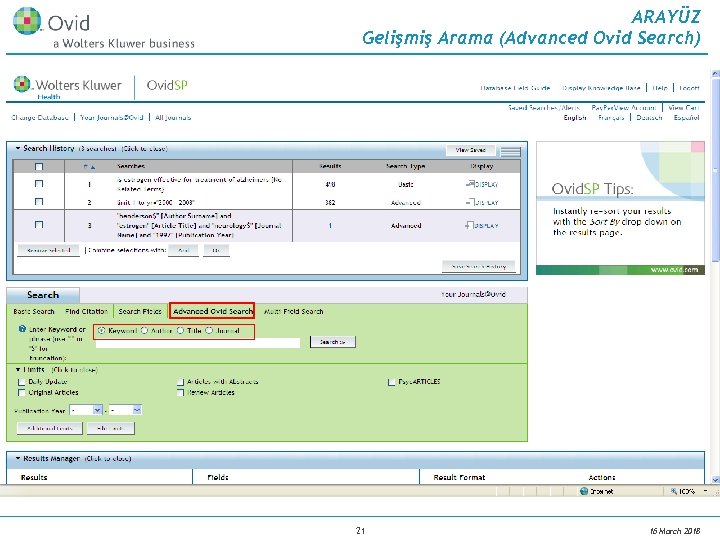Image resolution: width=720 pixels, height=540 pixels.
Task: Combine selections with the Or button
Action: (216, 251)
